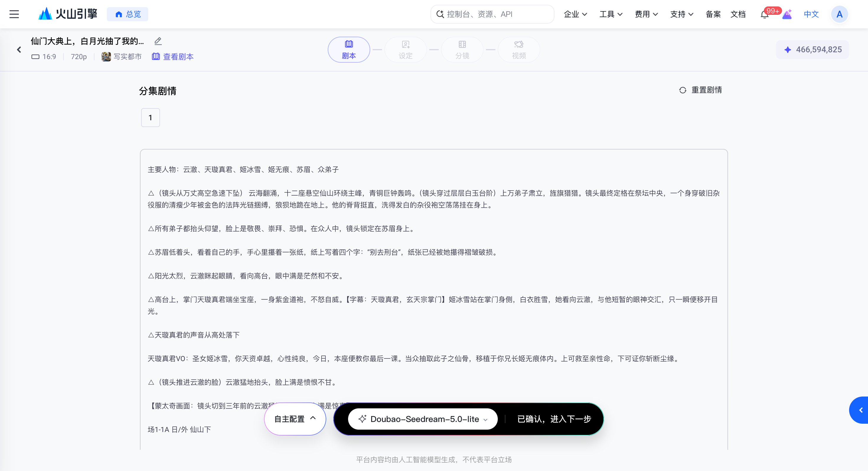
Task: Edit project title with pencil icon
Action: tap(158, 41)
